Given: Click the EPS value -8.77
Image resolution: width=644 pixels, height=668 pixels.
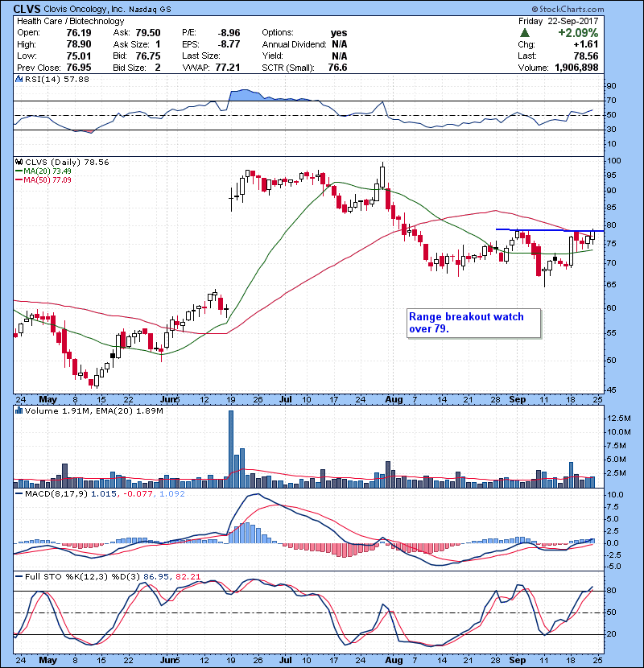Looking at the screenshot, I should pos(229,44).
